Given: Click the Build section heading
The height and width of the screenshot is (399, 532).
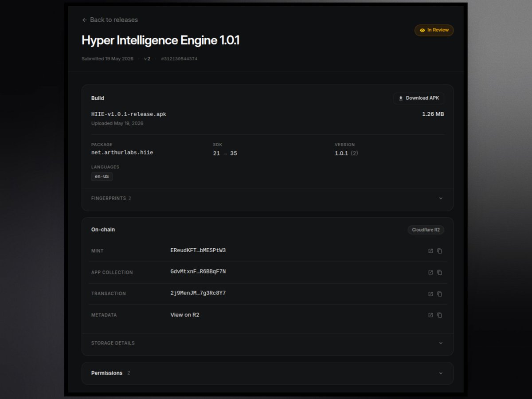Looking at the screenshot, I should [x=98, y=98].
